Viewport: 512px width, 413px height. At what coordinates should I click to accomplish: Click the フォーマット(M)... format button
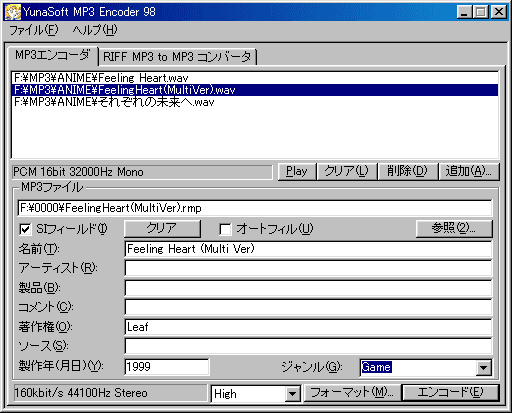coord(352,393)
